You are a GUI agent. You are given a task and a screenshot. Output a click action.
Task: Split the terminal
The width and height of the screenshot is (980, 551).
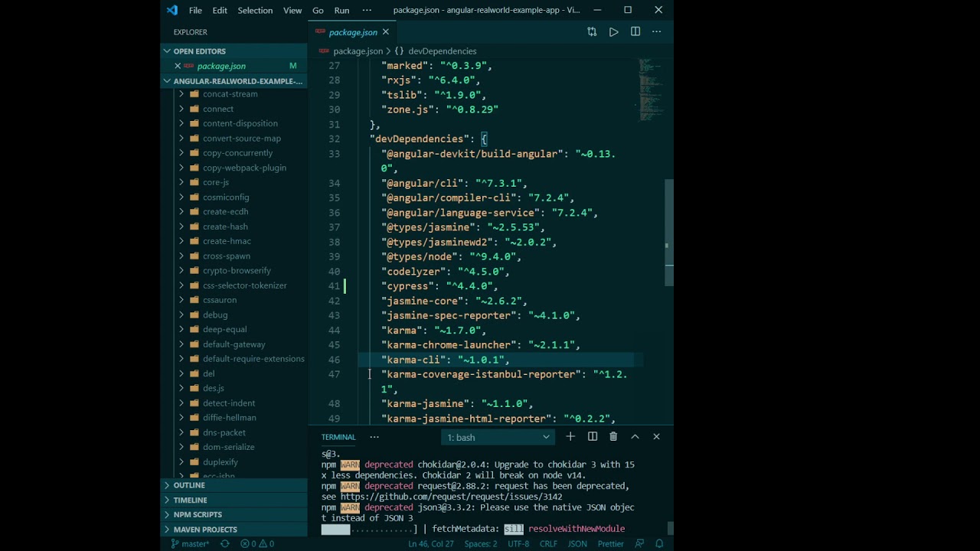tap(592, 437)
